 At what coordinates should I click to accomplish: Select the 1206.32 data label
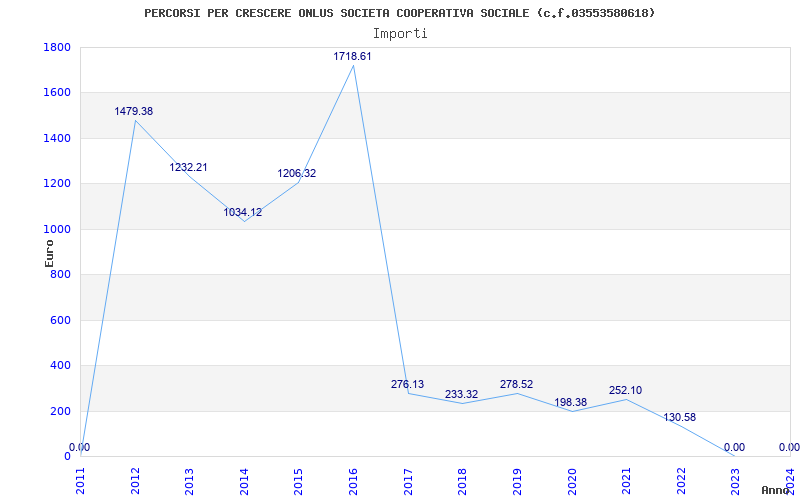[x=296, y=173]
